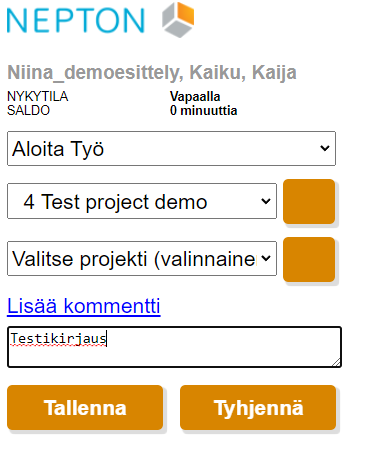Click the SALDO label
373x465 pixels.
pyautogui.click(x=28, y=110)
